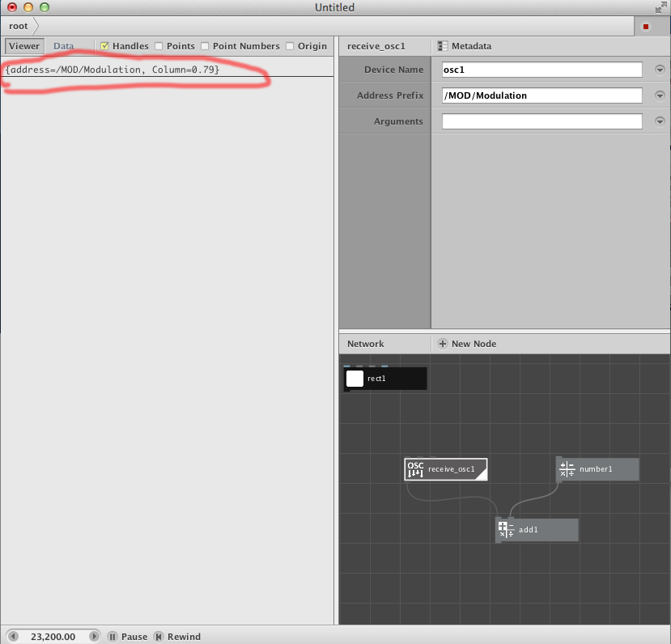Step frame forward with right arrow

(94, 637)
